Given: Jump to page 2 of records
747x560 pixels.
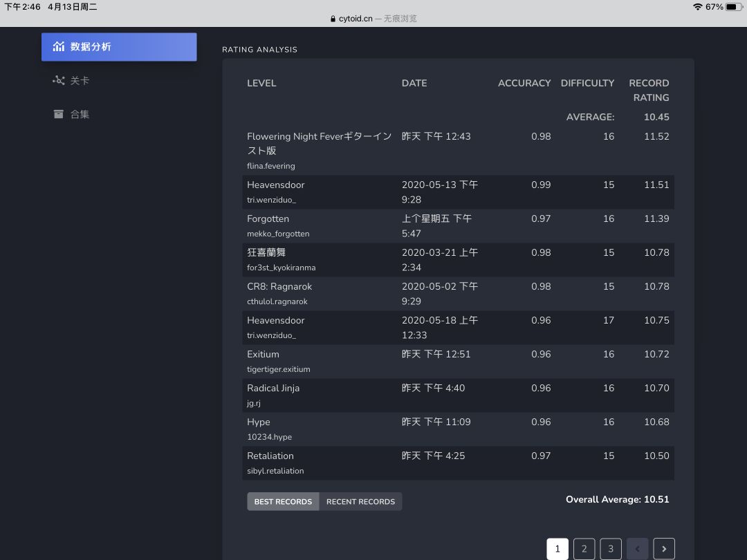Looking at the screenshot, I should [x=584, y=548].
